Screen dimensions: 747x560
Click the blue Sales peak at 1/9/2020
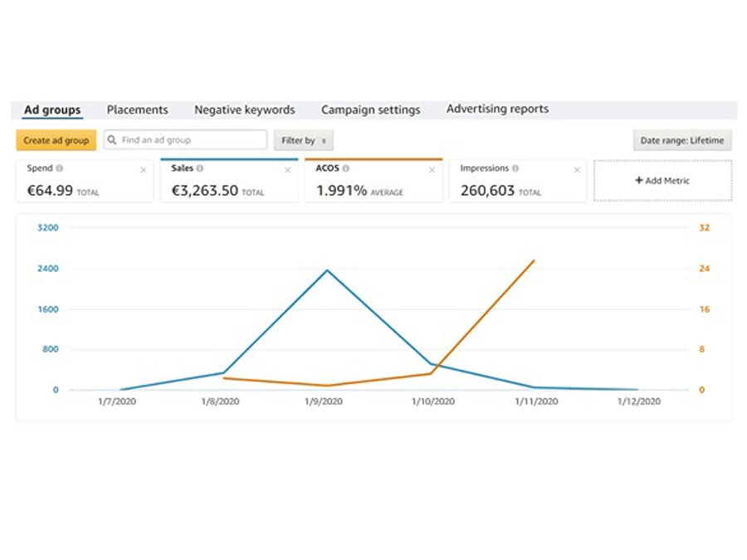click(x=327, y=270)
